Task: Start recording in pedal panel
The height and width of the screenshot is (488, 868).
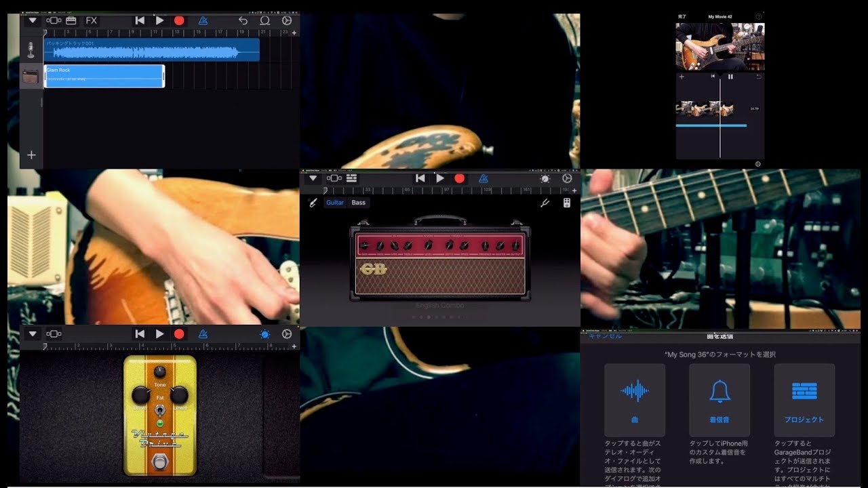Action: [179, 333]
